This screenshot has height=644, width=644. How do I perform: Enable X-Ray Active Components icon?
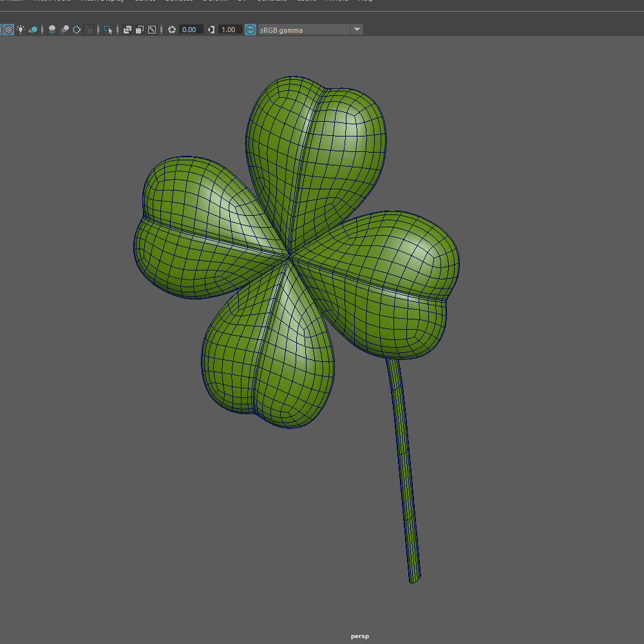[140, 30]
